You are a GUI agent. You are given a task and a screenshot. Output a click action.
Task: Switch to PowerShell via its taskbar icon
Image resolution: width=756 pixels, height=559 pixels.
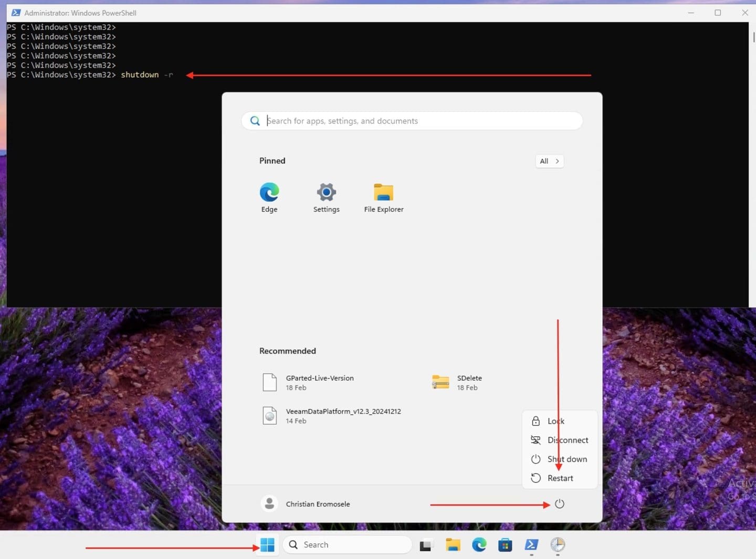[531, 545]
